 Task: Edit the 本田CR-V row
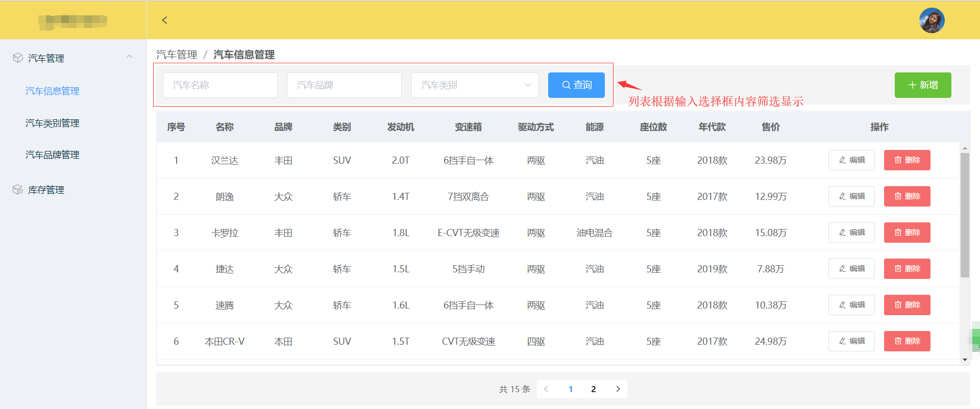[851, 341]
